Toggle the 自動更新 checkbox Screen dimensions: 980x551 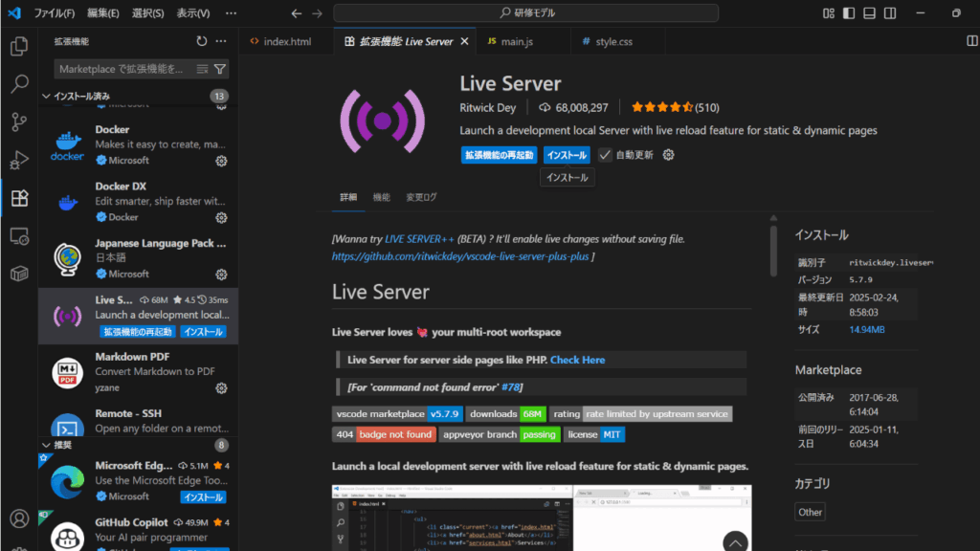[606, 155]
